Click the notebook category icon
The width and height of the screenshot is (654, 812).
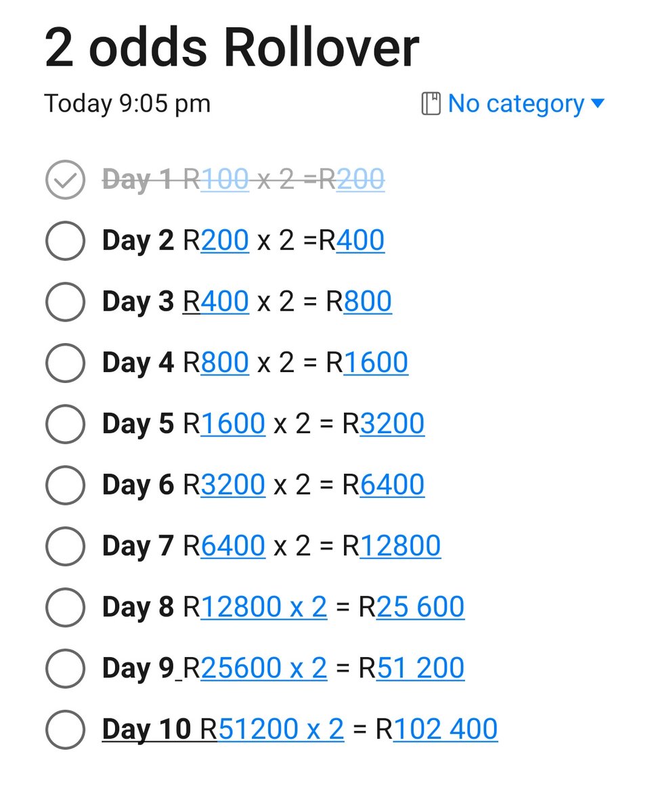[x=431, y=104]
